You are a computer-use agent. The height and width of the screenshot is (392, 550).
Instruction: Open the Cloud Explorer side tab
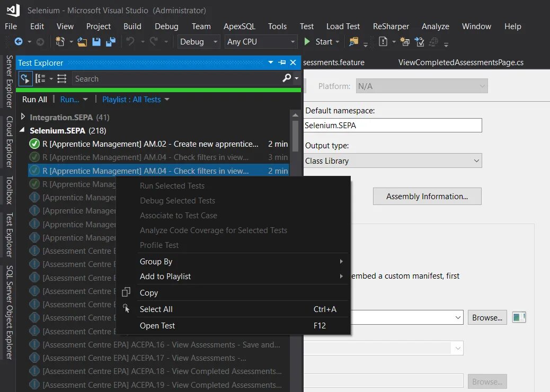click(x=9, y=141)
